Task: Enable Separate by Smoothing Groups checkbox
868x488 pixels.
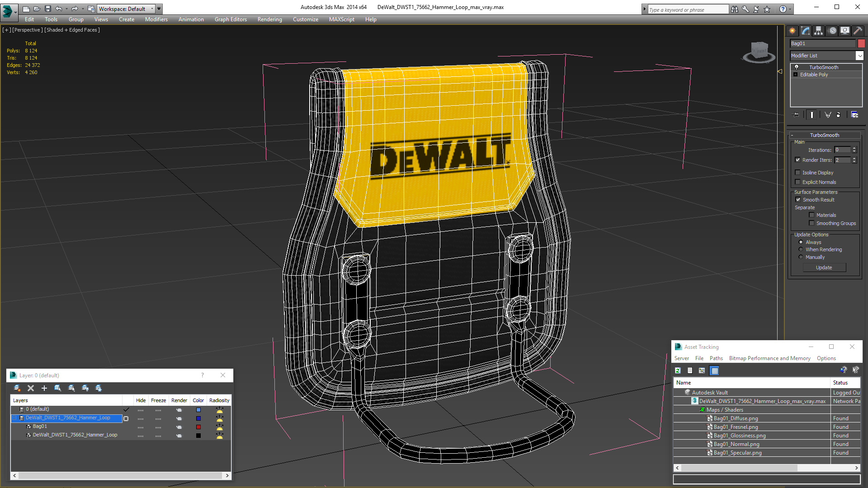Action: 812,223
